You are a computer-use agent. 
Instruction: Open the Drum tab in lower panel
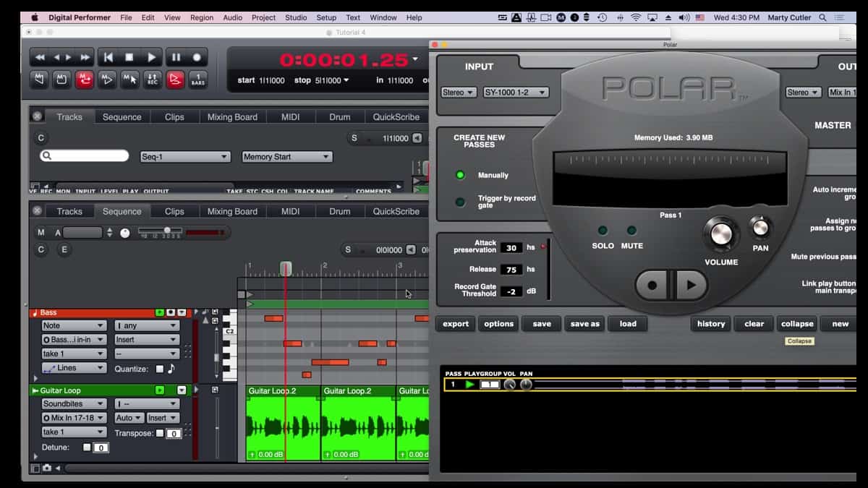pos(339,212)
